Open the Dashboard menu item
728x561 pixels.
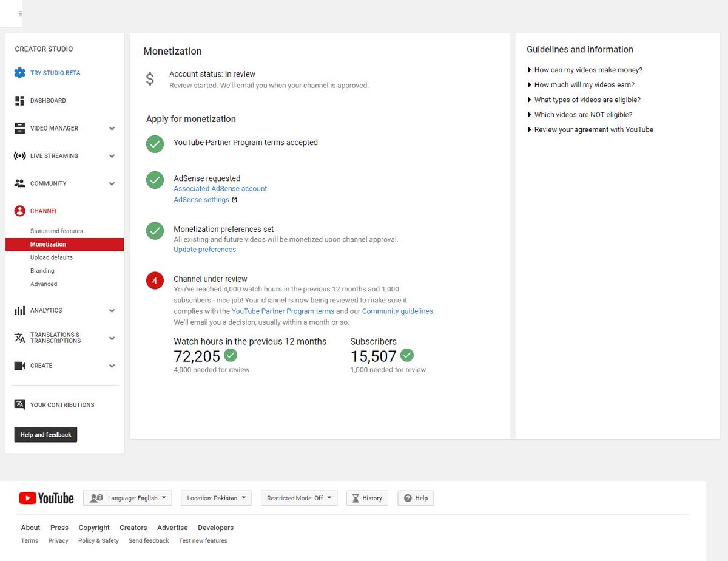tap(48, 101)
